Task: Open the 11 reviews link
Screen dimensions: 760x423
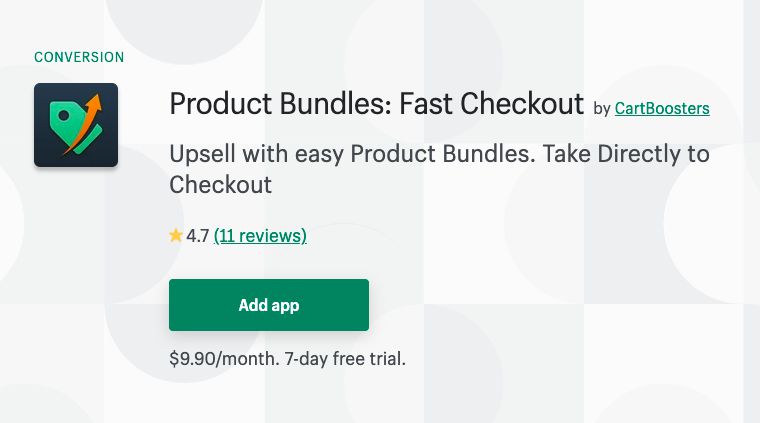Action: pos(260,236)
